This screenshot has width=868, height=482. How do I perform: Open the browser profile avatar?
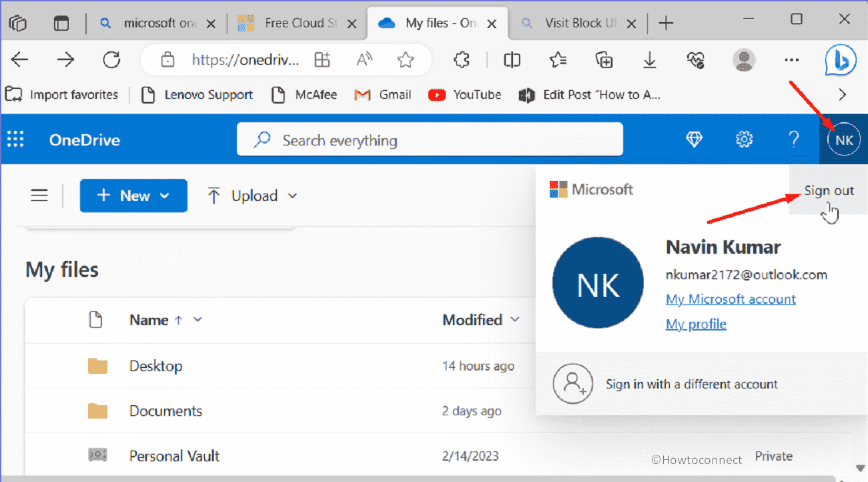(744, 60)
